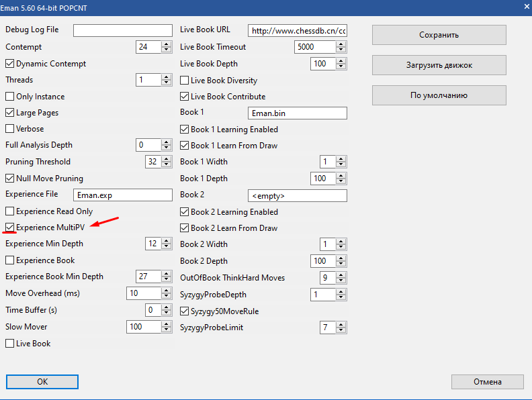Click the Live Book URL input field
This screenshot has height=400, width=532.
(x=297, y=31)
